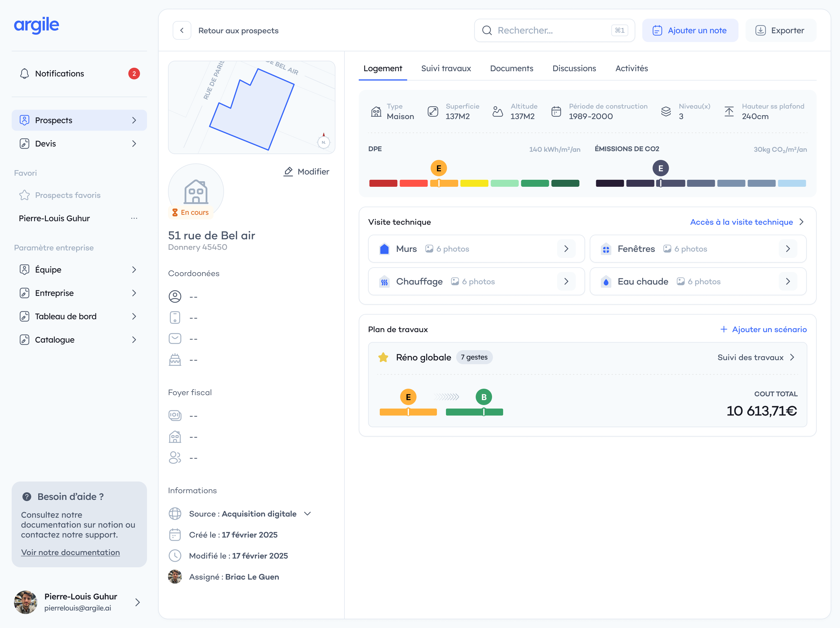The height and width of the screenshot is (628, 840).
Task: Expand the Équipe sidebar section
Action: 79,270
